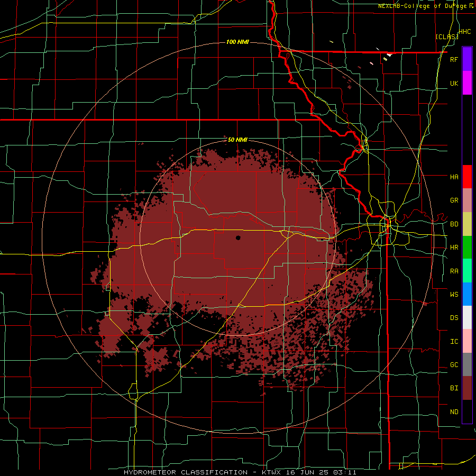Select the HR green legend swatch
The width and height of the screenshot is (476, 476).
pos(467,248)
